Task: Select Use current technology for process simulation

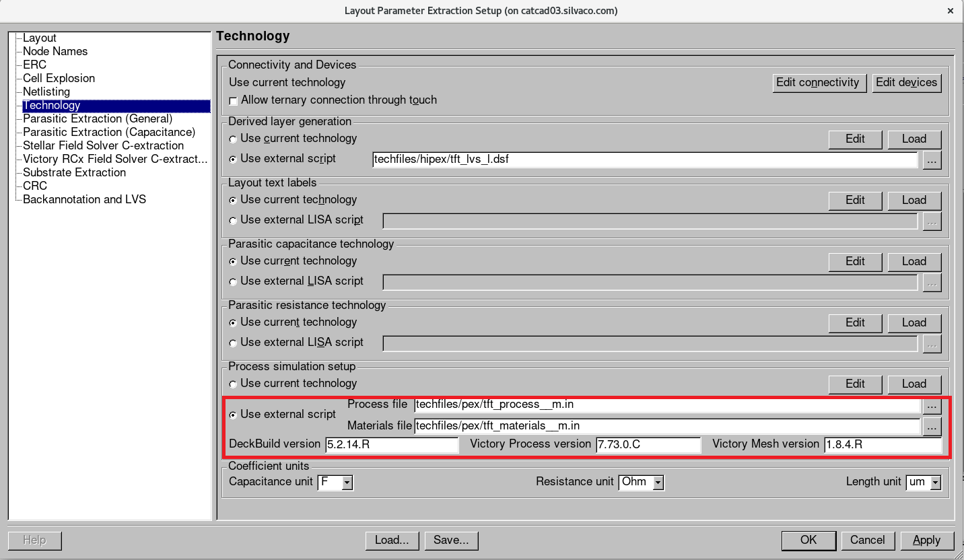Action: point(234,384)
